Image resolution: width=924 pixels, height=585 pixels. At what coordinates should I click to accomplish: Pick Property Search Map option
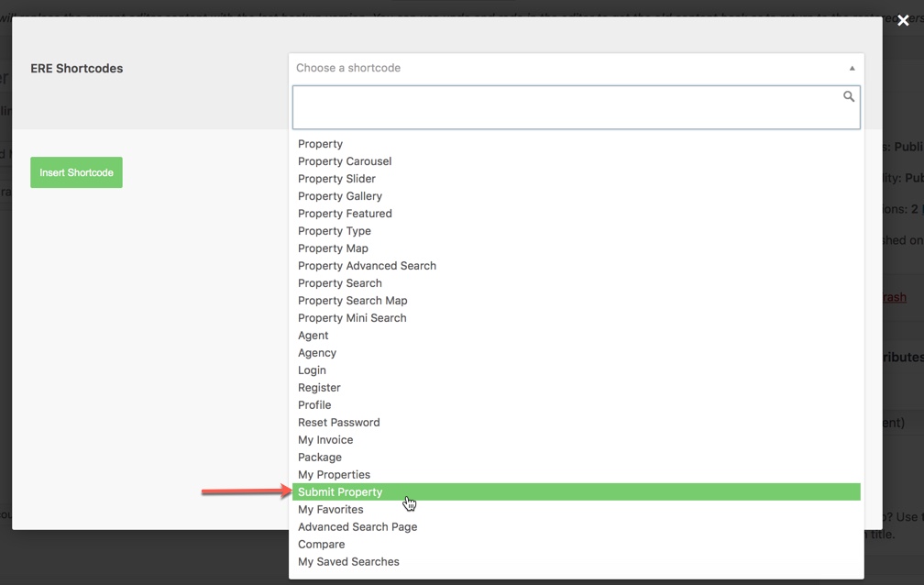point(577,300)
